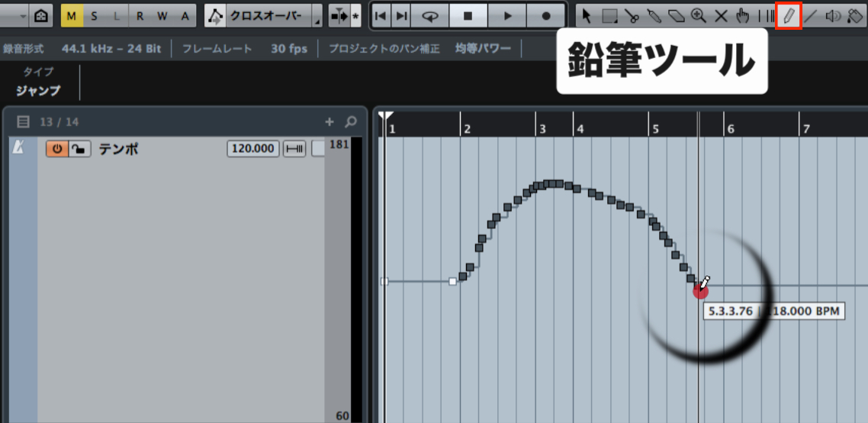The height and width of the screenshot is (423, 868).
Task: Click bar 4 on the ruler
Action: [580, 129]
